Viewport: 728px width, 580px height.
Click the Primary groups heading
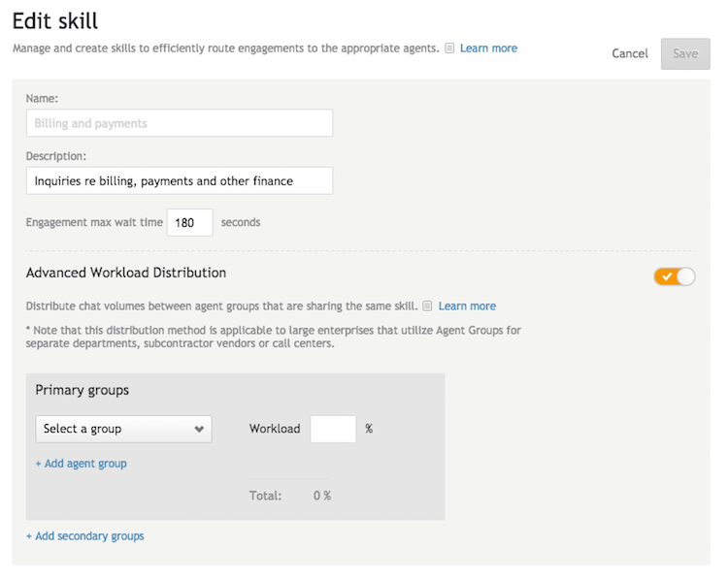83,390
